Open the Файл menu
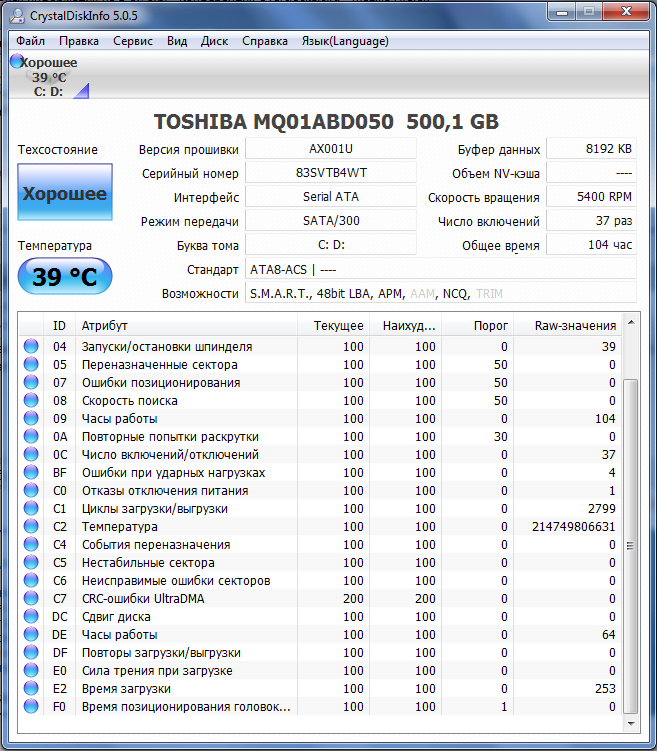This screenshot has height=752, width=658. [x=30, y=41]
